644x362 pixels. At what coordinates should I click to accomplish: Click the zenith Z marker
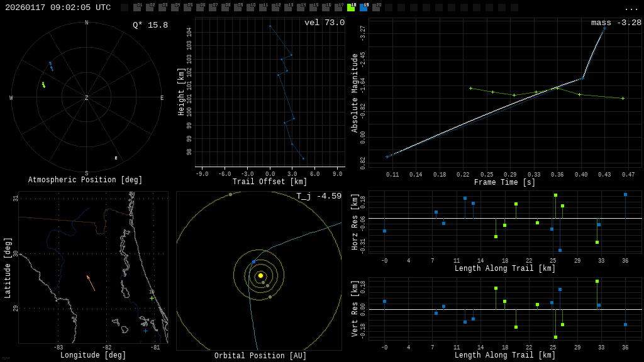click(86, 97)
